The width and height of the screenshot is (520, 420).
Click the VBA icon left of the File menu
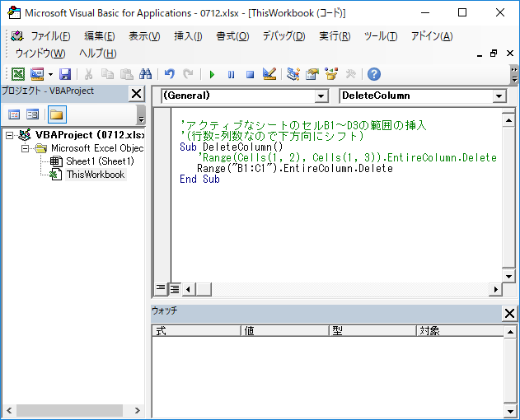tap(17, 35)
